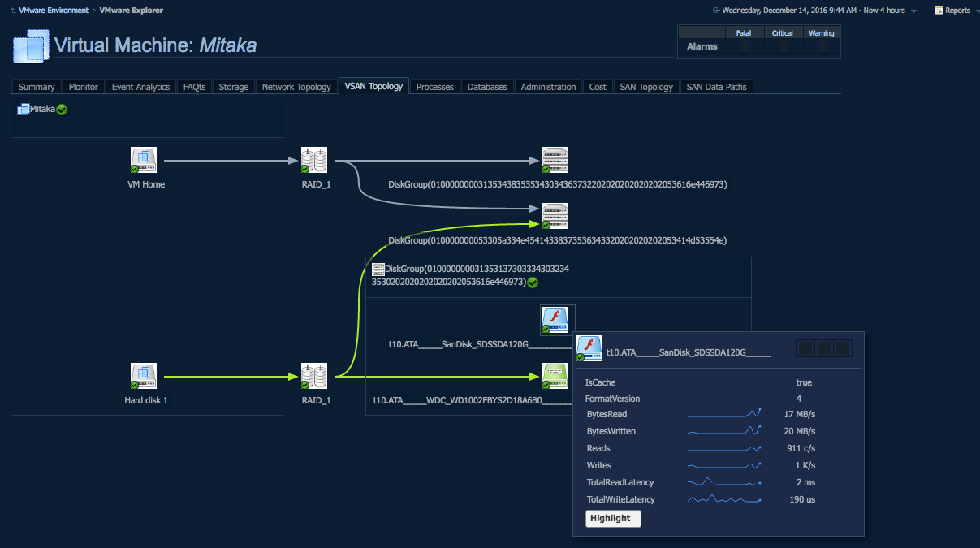Image resolution: width=980 pixels, height=548 pixels.
Task: Click the SanDisk disk icon in popup header
Action: (x=589, y=348)
